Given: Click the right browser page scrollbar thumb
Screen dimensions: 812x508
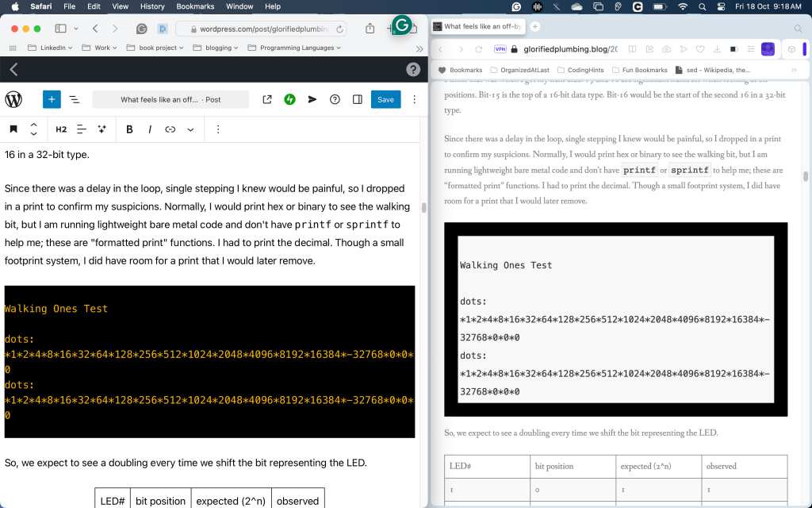Looking at the screenshot, I should coord(806,176).
